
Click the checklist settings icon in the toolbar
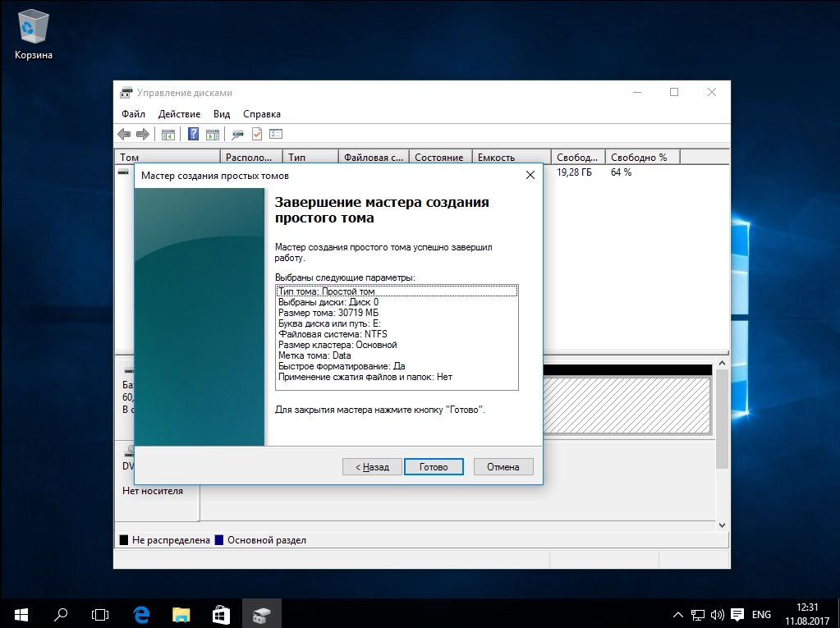pos(276,135)
